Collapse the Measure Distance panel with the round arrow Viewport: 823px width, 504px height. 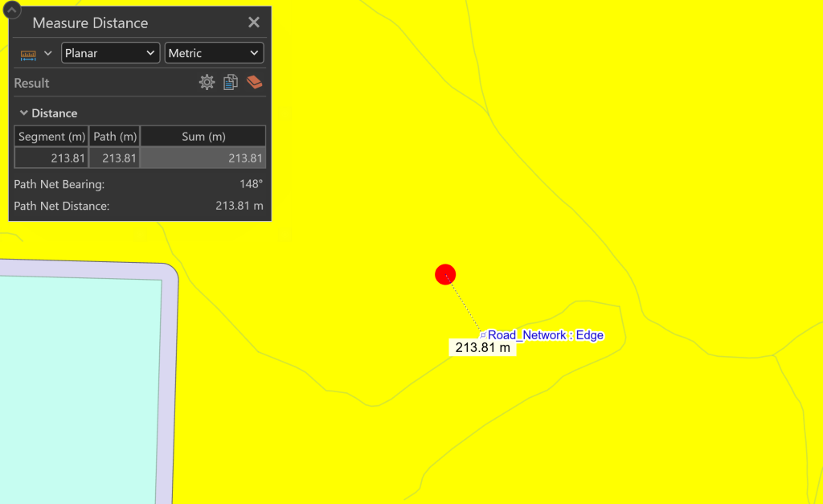pos(11,10)
